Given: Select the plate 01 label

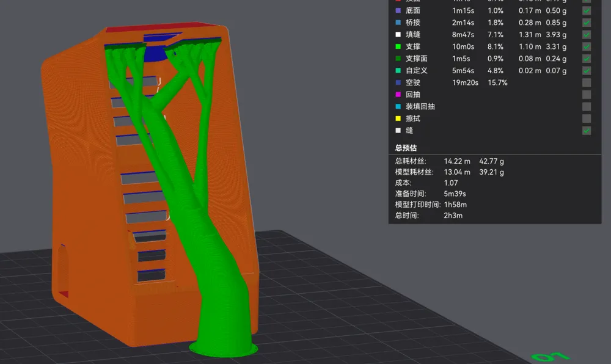Looking at the screenshot, I should 551,356.
